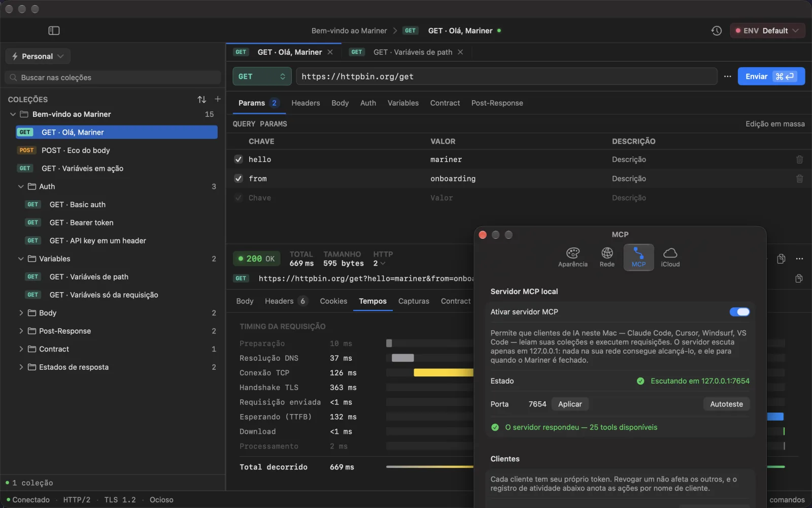Open the HTTP version 2 dropdown
The width and height of the screenshot is (812, 508).
tap(379, 263)
